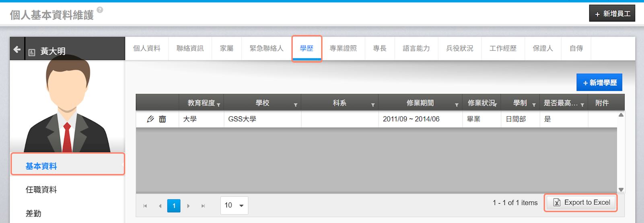Go to the previous page arrow
644x223 pixels.
pyautogui.click(x=160, y=206)
